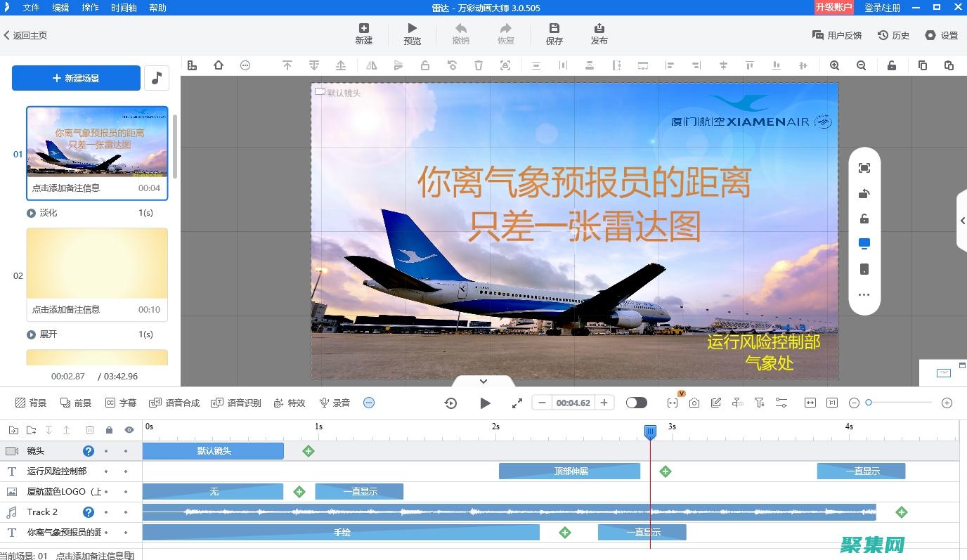This screenshot has height=560, width=967.
Task: Open the 文件 menu
Action: (30, 8)
